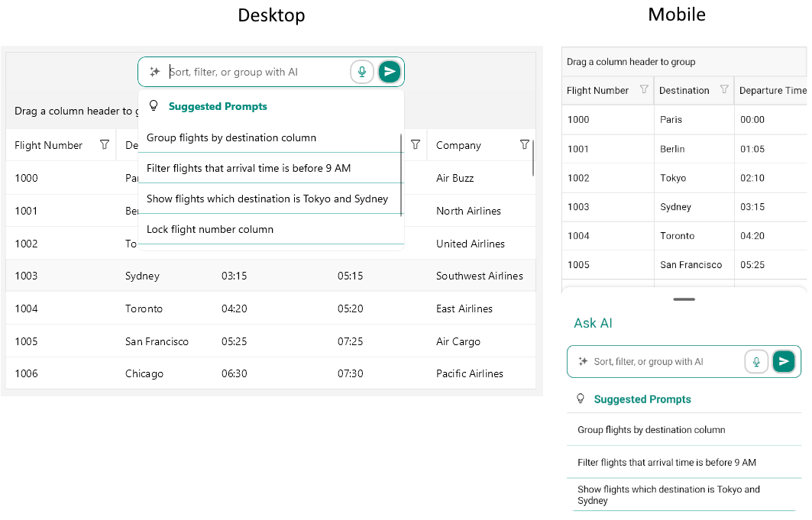Click the mobile Ask AI microphone icon
The height and width of the screenshot is (520, 812).
point(756,362)
